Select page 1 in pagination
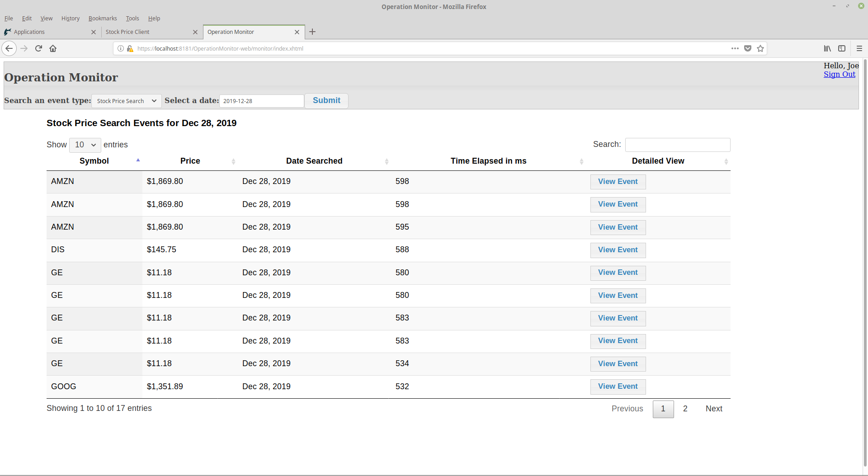 point(663,409)
